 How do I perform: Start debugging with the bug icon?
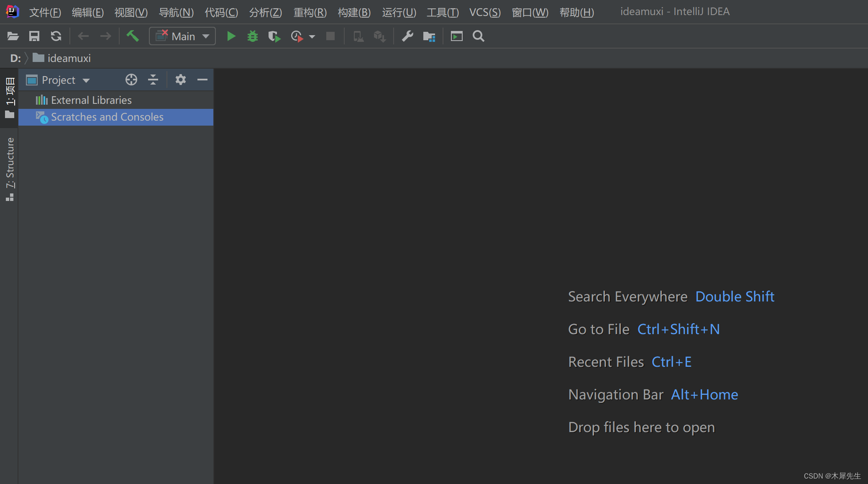(x=252, y=36)
